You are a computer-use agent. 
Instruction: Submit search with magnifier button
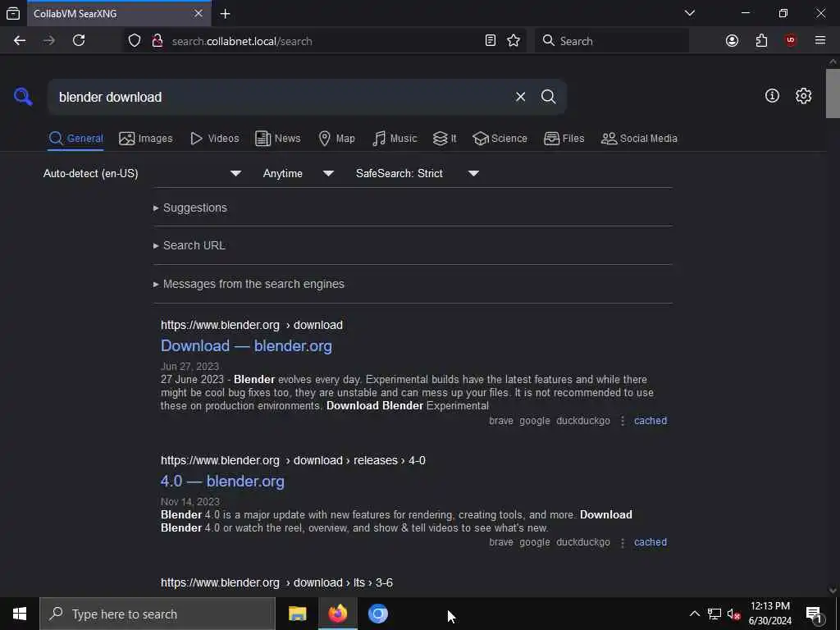[548, 97]
